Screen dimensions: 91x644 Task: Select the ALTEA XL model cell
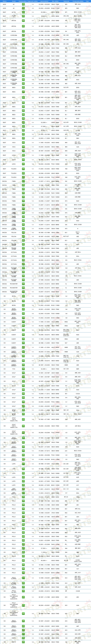[13, 16]
